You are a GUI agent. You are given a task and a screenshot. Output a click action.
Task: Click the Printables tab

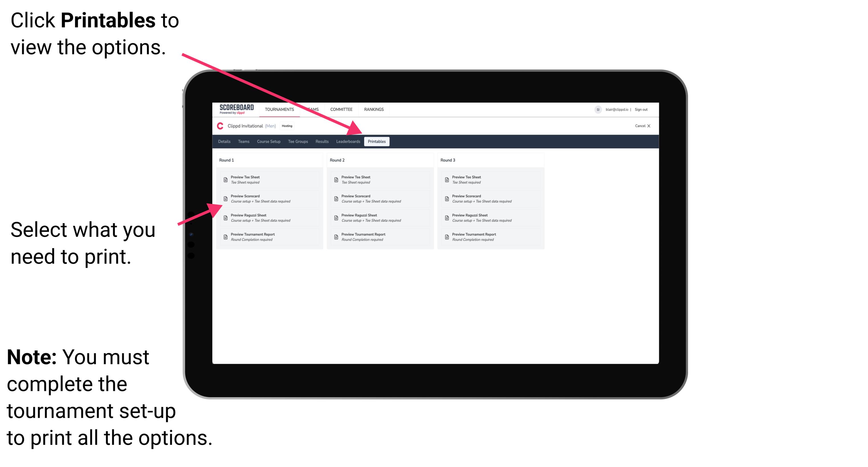click(x=377, y=142)
